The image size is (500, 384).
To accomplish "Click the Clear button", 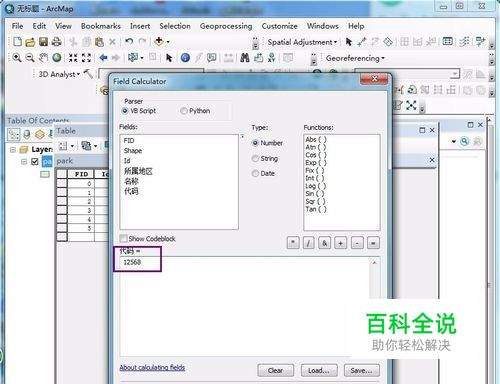I will pos(275,370).
